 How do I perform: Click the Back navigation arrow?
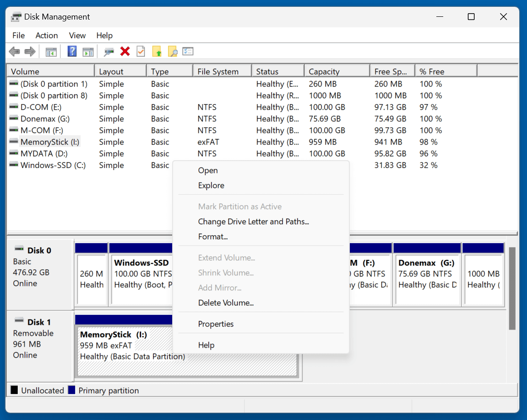14,51
